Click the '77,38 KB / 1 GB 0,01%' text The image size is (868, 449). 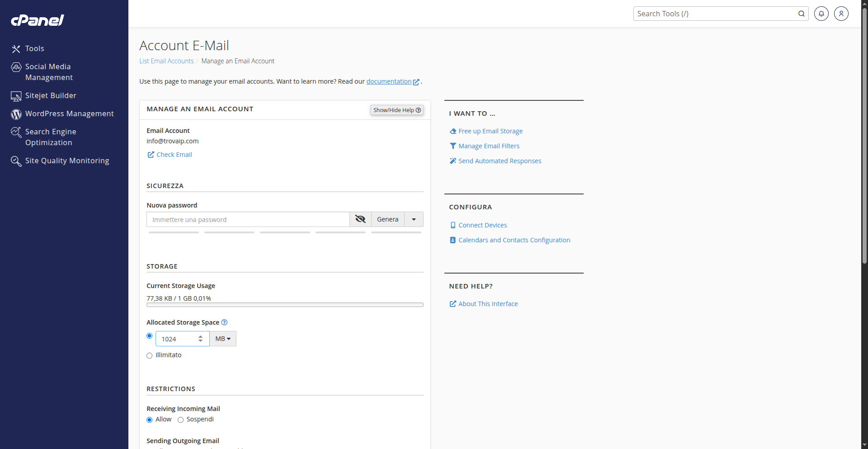[179, 298]
